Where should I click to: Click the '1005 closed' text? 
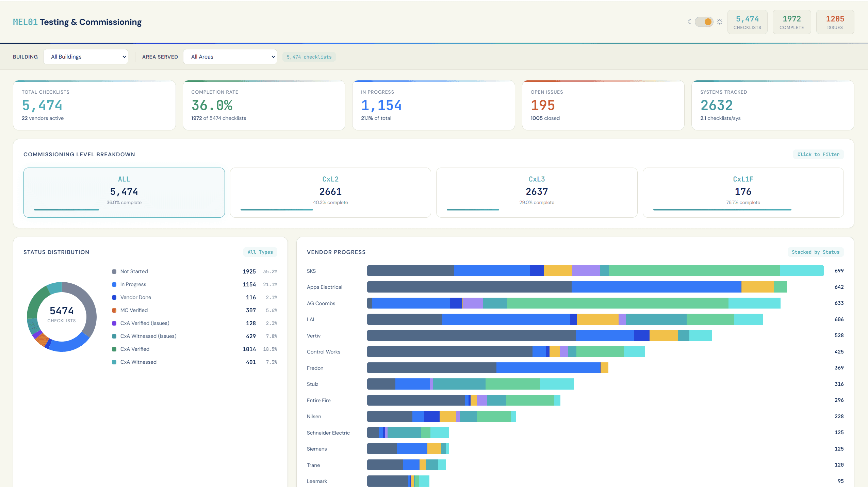(545, 118)
